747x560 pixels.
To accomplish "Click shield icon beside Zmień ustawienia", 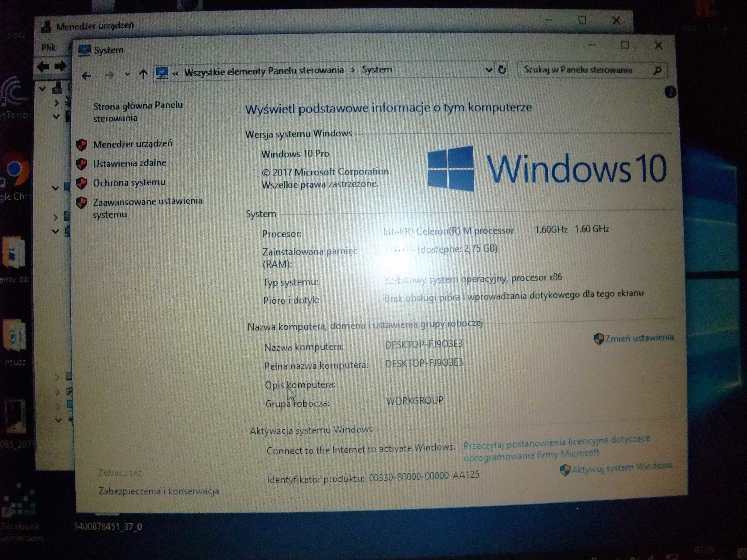I will (x=599, y=339).
